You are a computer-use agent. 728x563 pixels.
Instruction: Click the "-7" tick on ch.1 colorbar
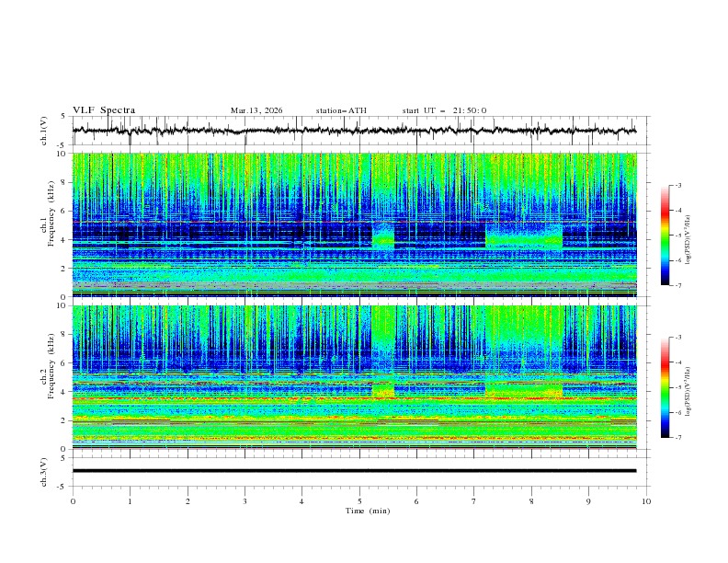pos(677,285)
